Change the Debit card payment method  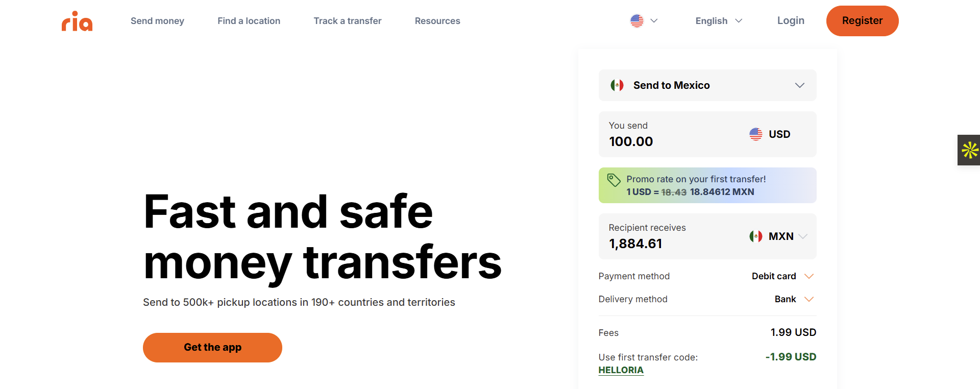(x=782, y=276)
